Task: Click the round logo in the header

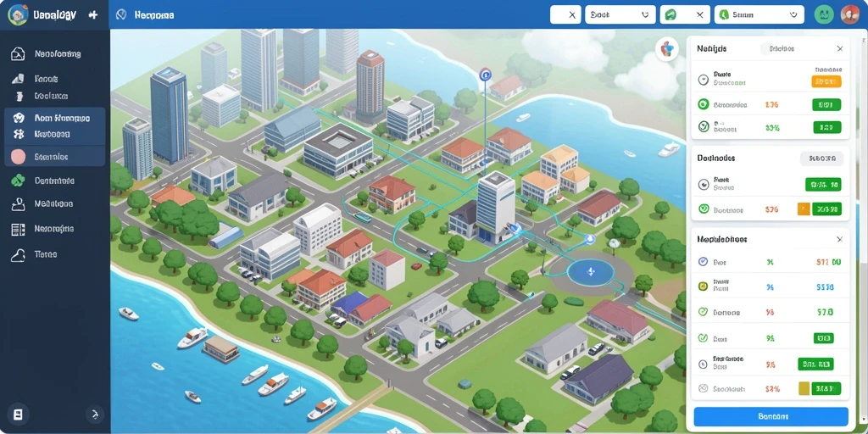Action: coord(18,14)
